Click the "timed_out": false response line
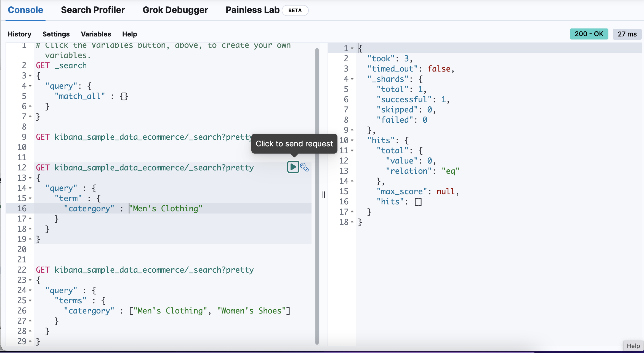The height and width of the screenshot is (353, 644). click(411, 69)
